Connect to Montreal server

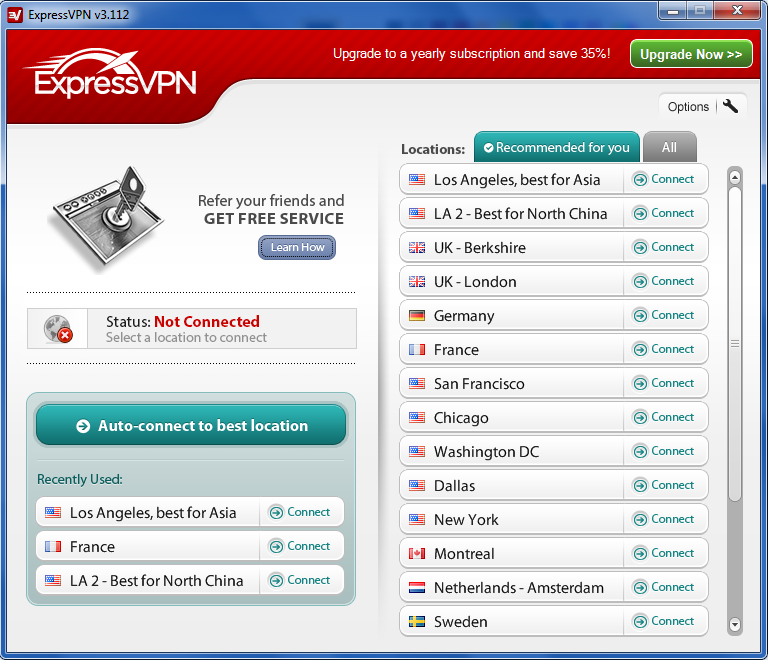pos(664,553)
